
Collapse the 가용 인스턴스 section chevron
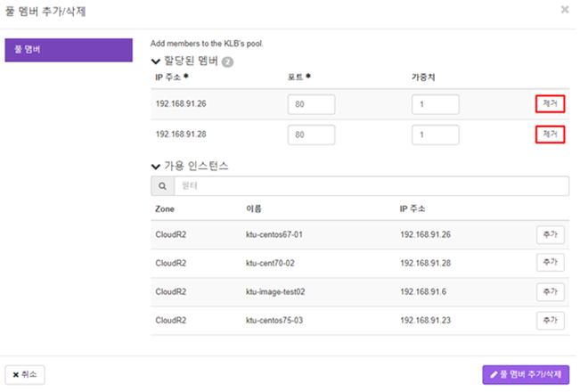pos(156,167)
